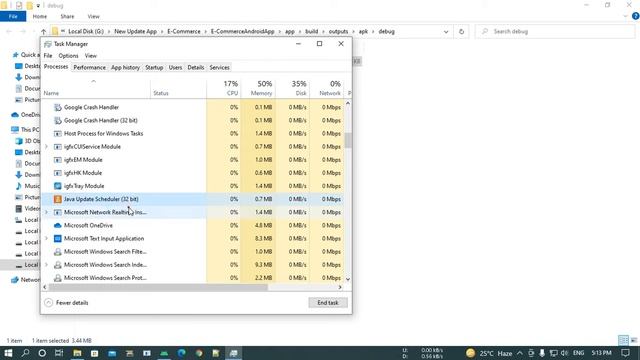Click the Microsoft Text Input Application icon
This screenshot has width=640, height=360.
(58, 238)
